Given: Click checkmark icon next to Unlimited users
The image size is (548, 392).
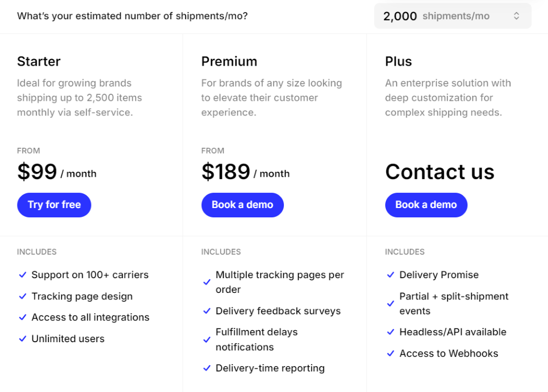Looking at the screenshot, I should (x=22, y=339).
